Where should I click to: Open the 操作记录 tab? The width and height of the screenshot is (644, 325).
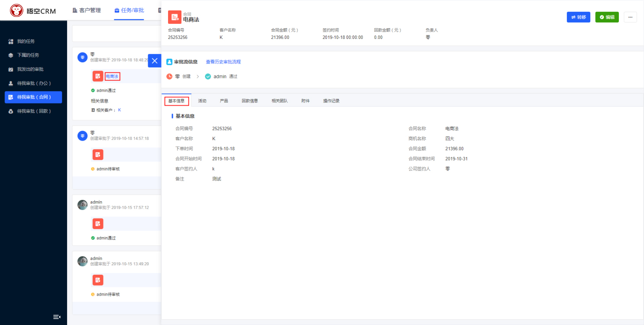331,101
